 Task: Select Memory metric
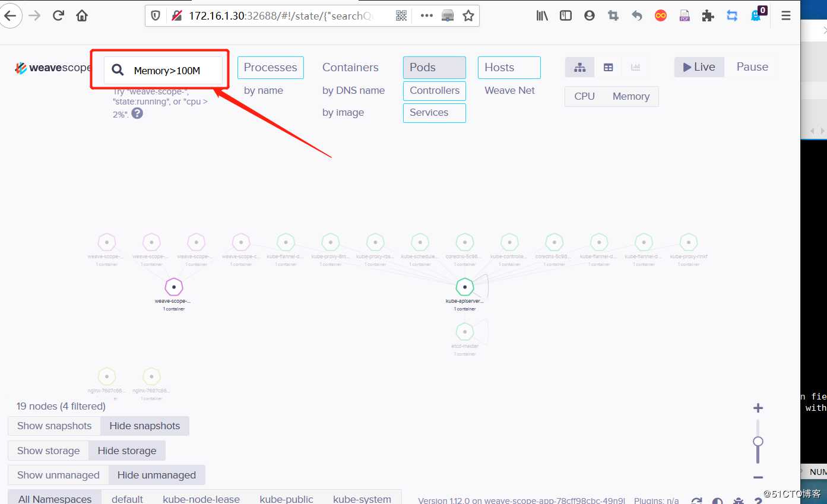coord(631,96)
